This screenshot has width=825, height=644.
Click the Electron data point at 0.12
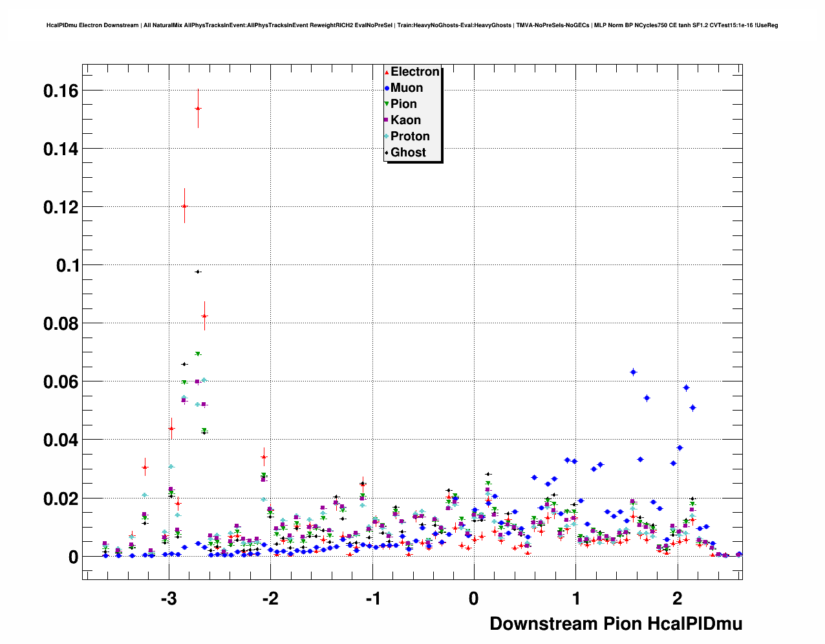(184, 206)
